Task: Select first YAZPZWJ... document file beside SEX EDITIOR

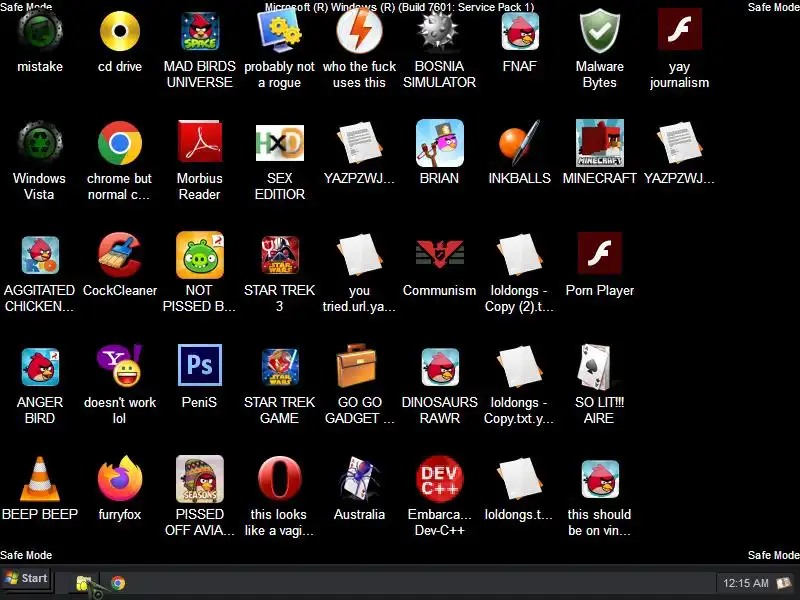Action: (360, 143)
